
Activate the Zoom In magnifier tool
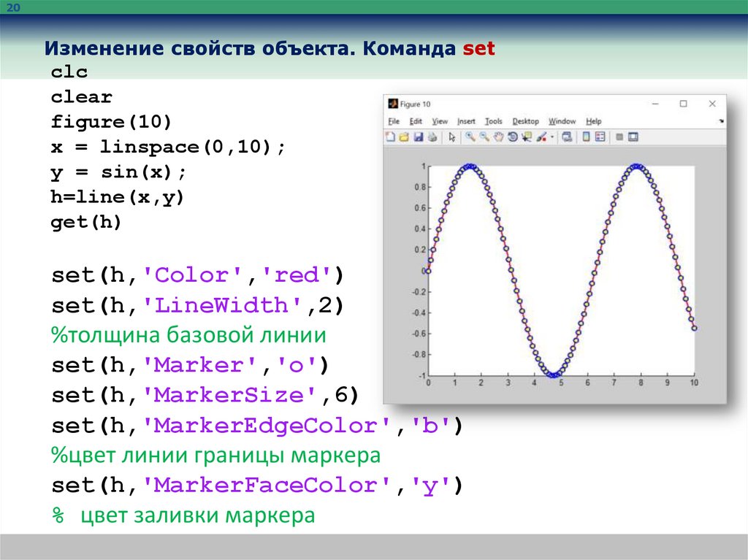(x=470, y=137)
